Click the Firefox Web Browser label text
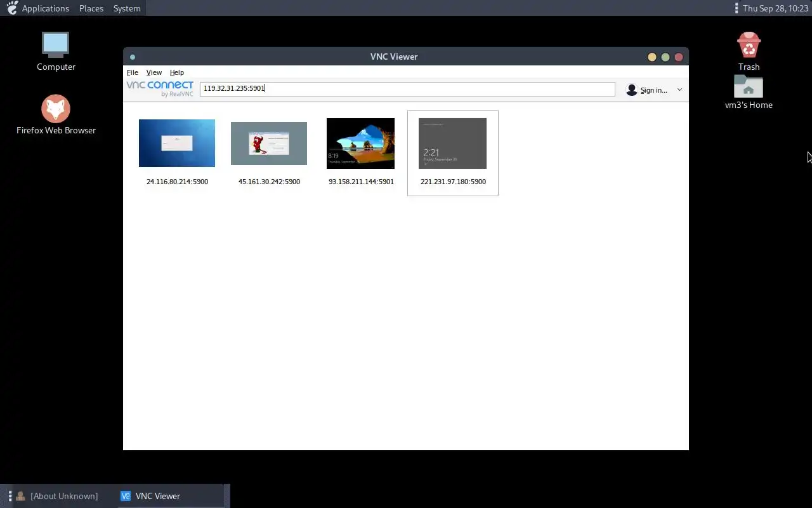The height and width of the screenshot is (508, 812). (56, 130)
